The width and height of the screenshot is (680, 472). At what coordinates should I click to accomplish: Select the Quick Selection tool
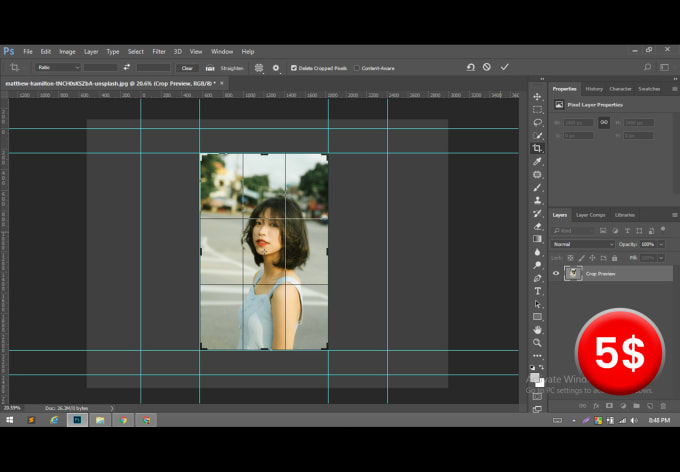537,135
